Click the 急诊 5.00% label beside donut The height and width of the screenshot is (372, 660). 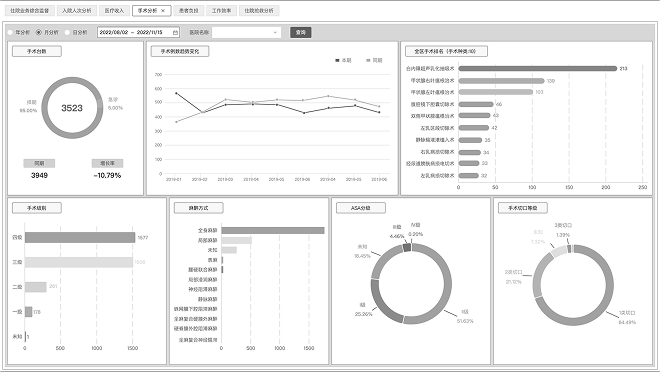(x=115, y=104)
